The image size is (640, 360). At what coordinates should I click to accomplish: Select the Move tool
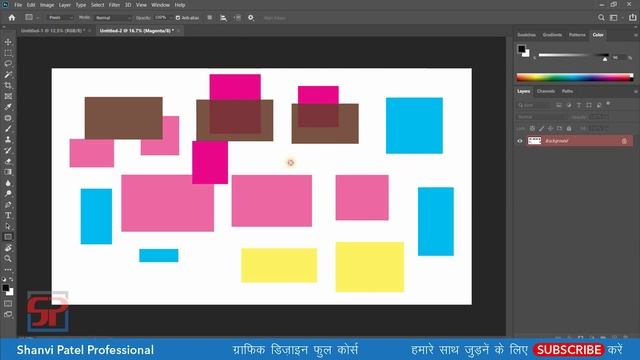tap(8, 42)
